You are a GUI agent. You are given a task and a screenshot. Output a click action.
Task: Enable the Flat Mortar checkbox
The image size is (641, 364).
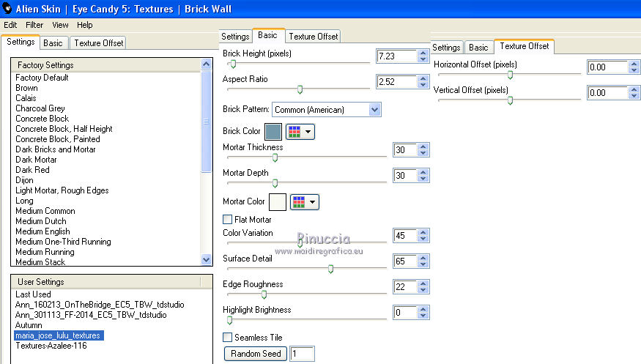227,220
